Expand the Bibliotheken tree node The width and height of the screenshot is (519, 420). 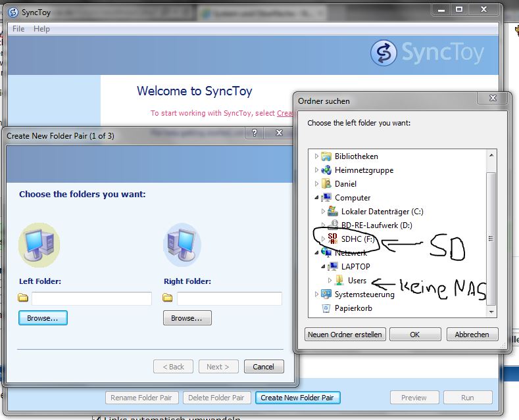pos(316,156)
